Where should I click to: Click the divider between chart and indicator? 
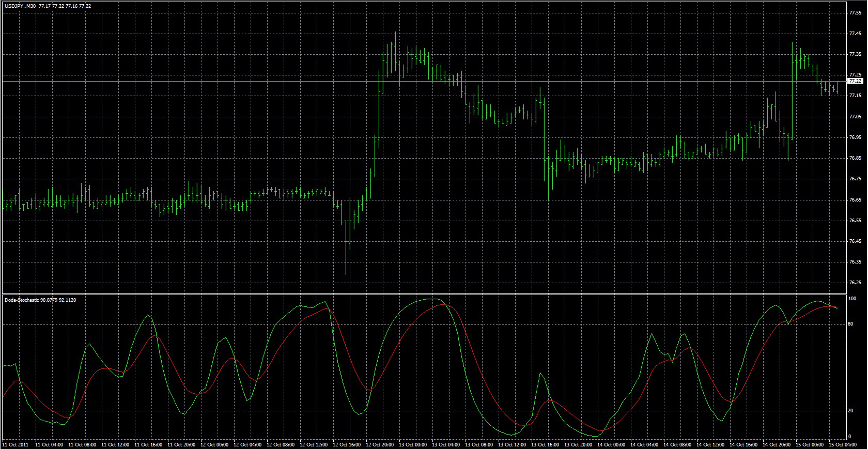coord(424,294)
